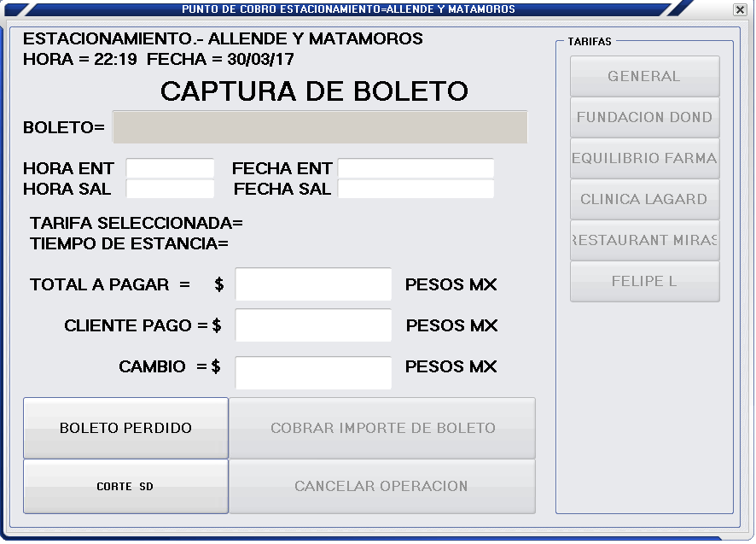Click the CAMBIO amount field

pos(313,372)
